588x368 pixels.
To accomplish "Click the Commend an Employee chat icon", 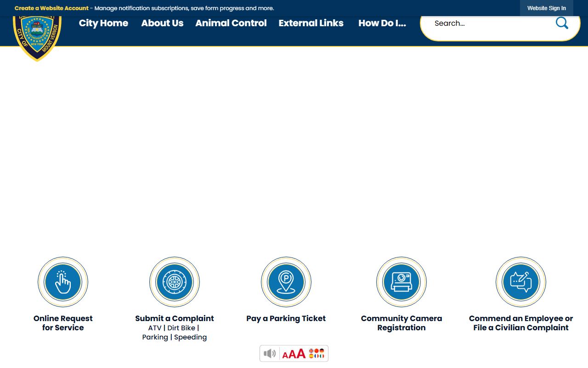I will click(x=521, y=282).
